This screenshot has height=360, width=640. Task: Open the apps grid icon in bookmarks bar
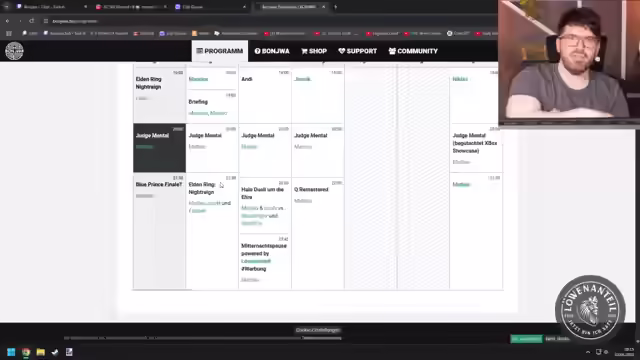pos(9,33)
